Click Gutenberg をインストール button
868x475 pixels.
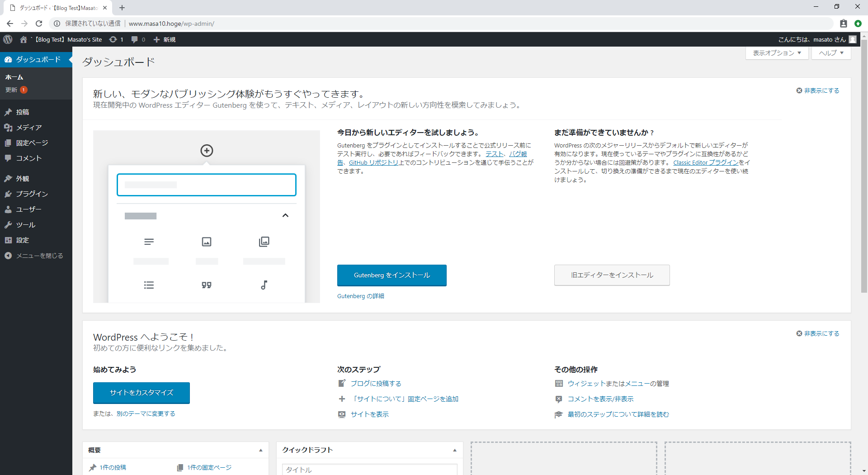(x=392, y=275)
